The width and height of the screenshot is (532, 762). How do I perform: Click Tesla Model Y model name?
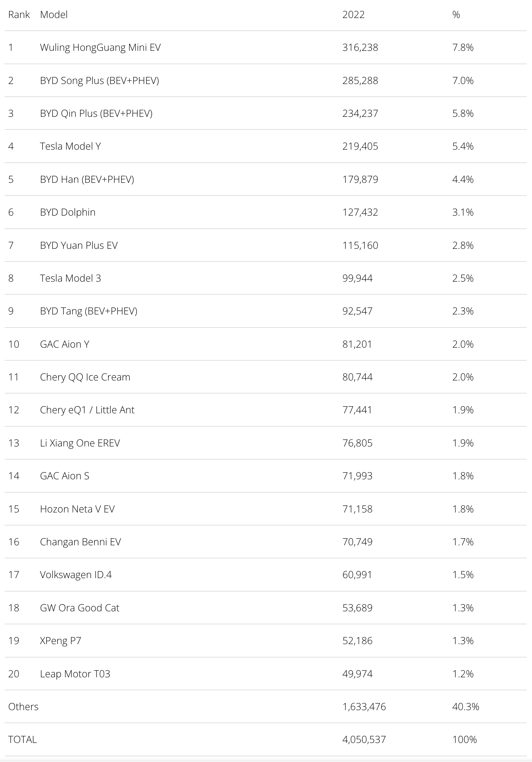(70, 146)
